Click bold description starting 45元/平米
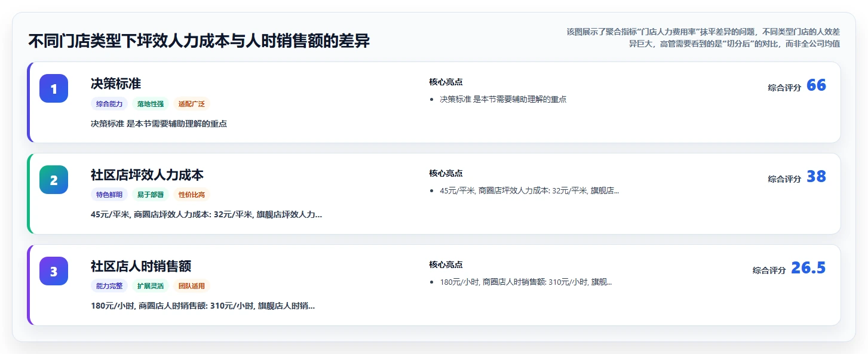This screenshot has width=868, height=354. [206, 214]
